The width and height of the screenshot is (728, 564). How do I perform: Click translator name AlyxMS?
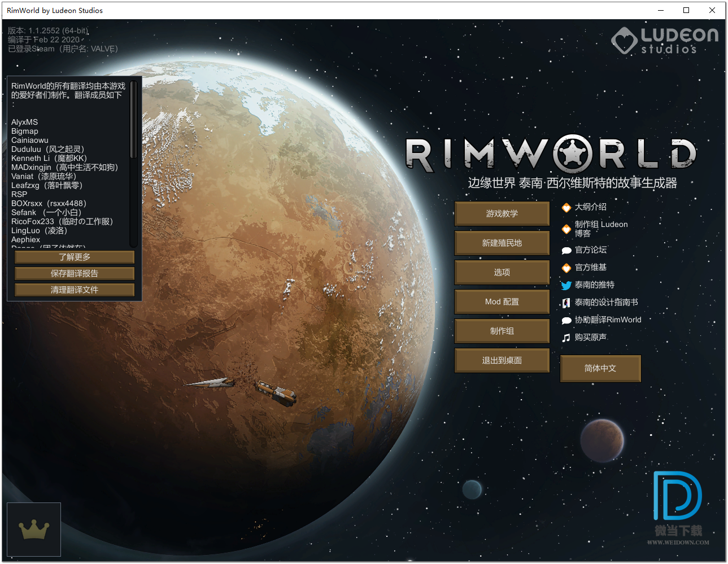coord(24,122)
